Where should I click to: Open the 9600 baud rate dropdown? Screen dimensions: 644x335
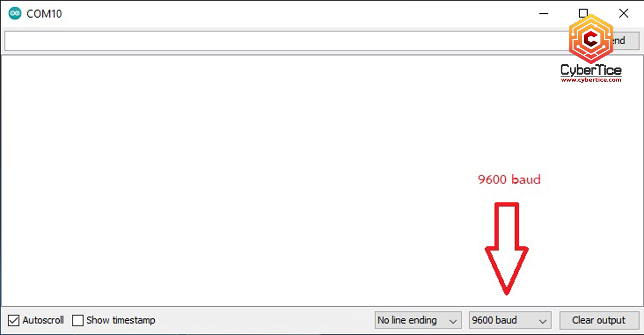click(x=510, y=320)
